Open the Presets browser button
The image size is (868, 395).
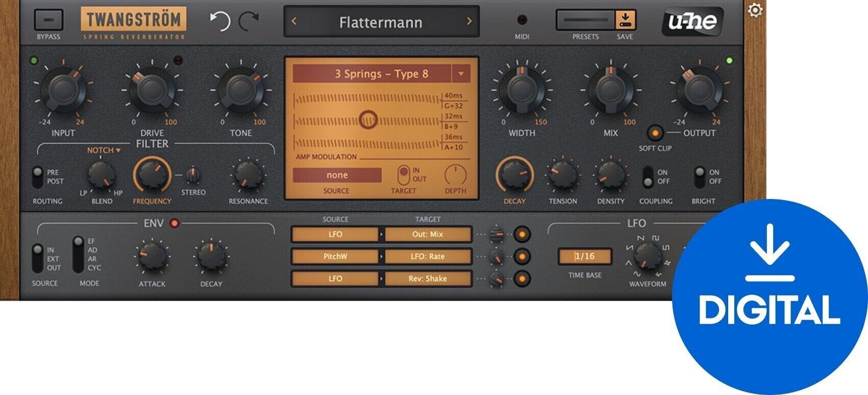(586, 20)
